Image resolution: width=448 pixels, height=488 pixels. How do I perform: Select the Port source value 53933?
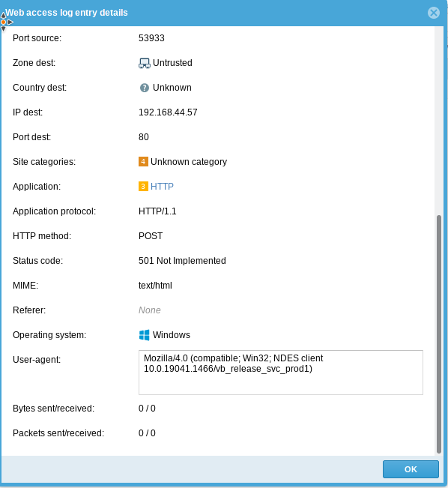pos(151,38)
